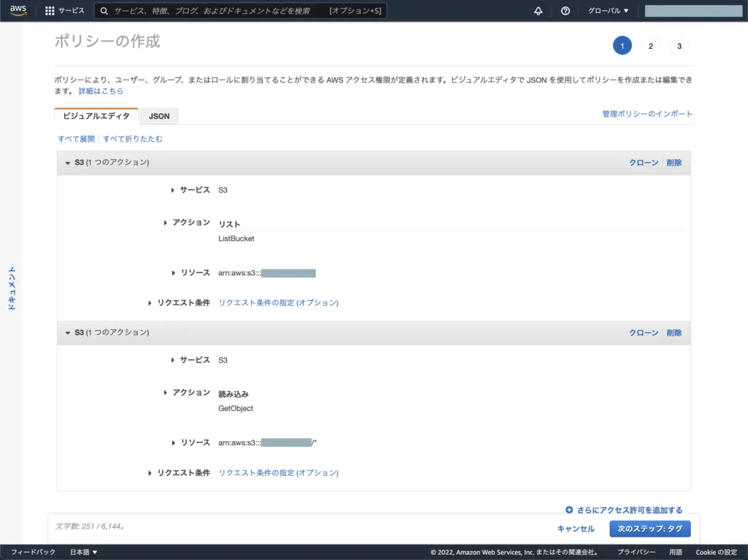Viewport: 748px width, 560px height.
Task: Click the 詳細はこちら link
Action: point(101,91)
